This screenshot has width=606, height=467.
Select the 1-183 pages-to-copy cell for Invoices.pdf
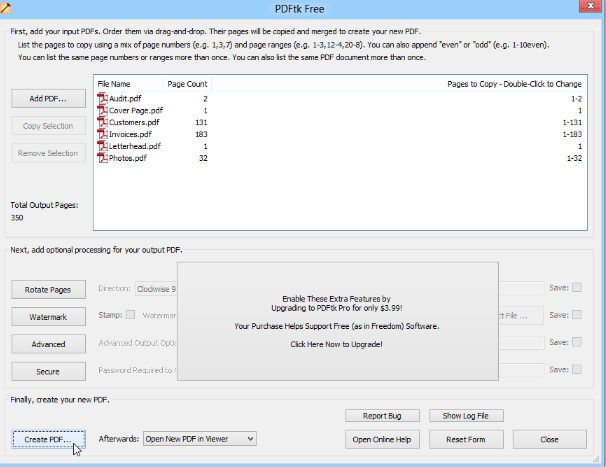(x=573, y=134)
